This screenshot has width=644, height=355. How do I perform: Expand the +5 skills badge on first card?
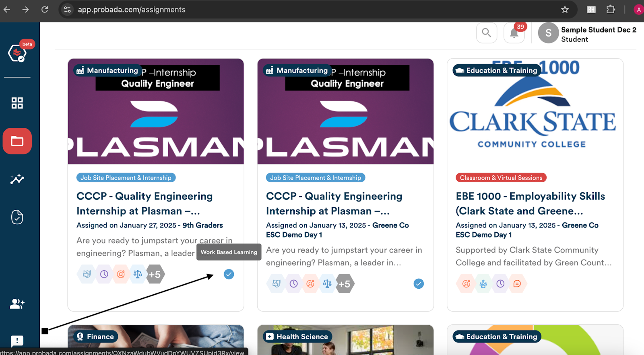[155, 274]
